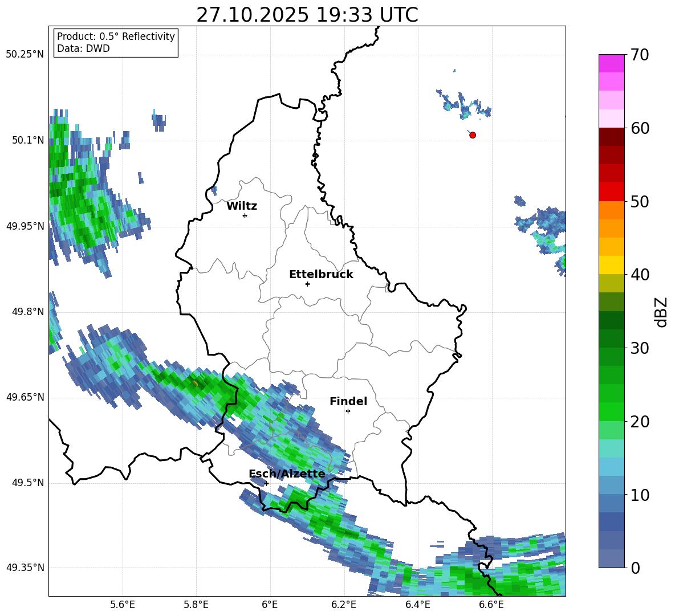Click the Wiltz station cross marker
675x616 pixels.
[245, 215]
